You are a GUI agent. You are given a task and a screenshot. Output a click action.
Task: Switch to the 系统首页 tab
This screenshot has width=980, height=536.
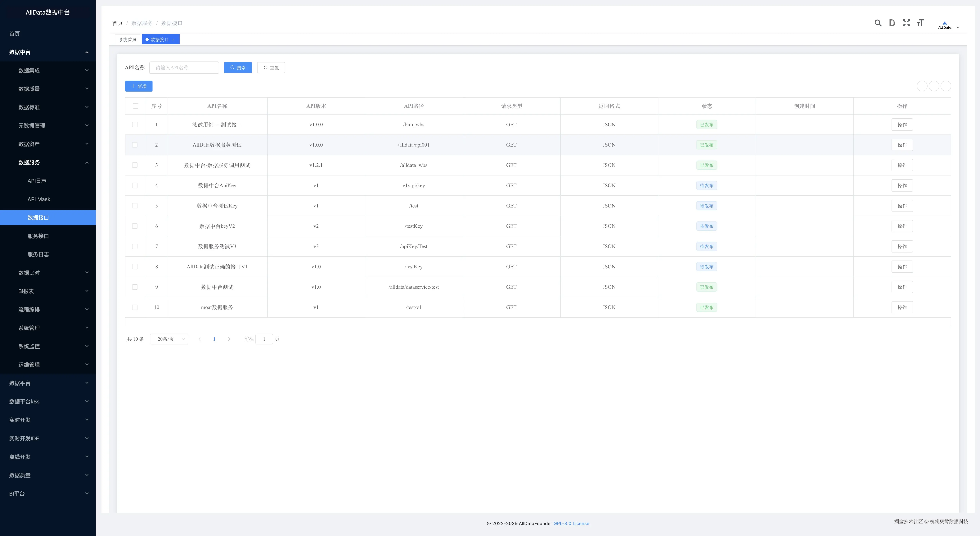[x=128, y=40]
